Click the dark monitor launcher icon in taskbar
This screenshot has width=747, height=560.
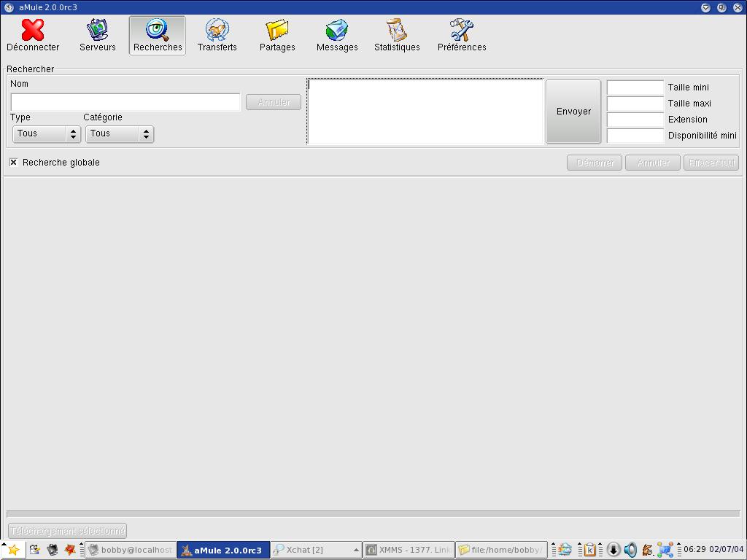tap(52, 550)
